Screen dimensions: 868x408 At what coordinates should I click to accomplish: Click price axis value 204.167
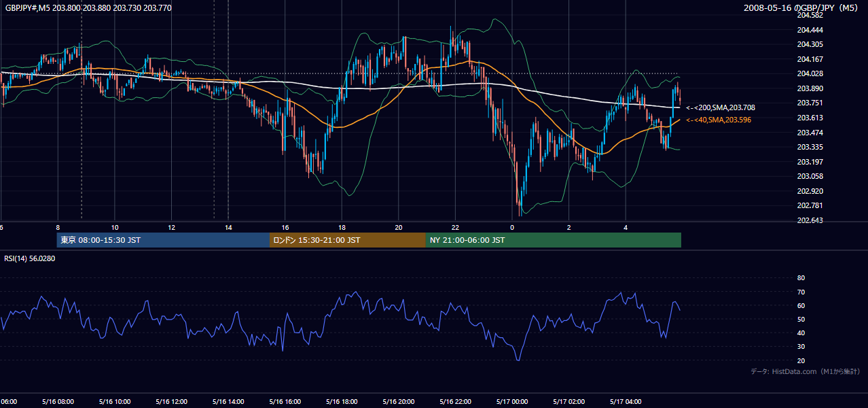(x=810, y=59)
